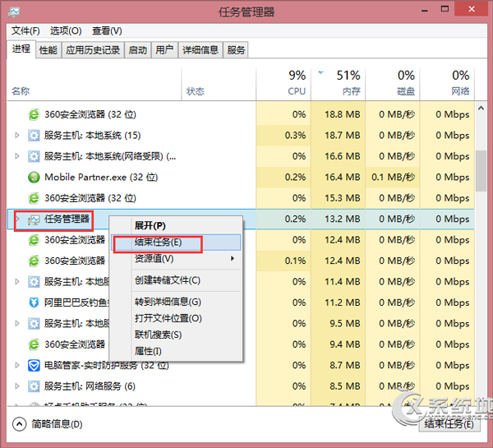Click the 结束任务(E) button at bottom
Screen dimensions: 493x448
pos(449,424)
